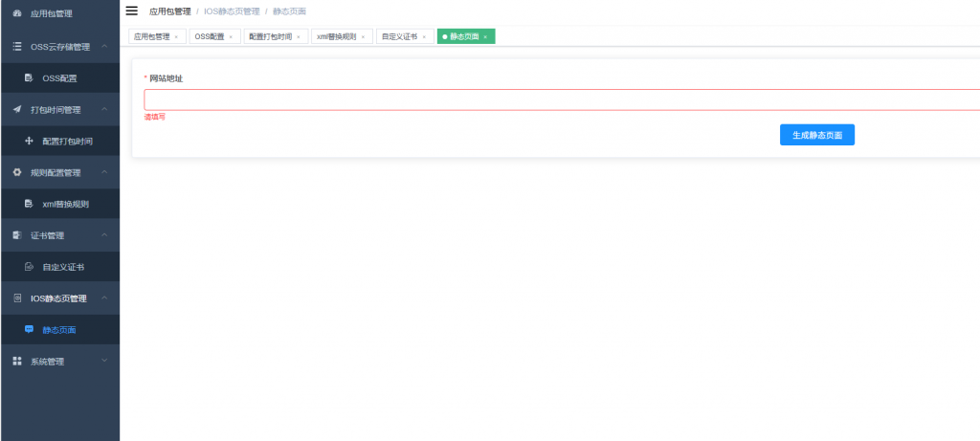
Task: Click the chat bubble icon beside 静态页面
Action: pos(29,330)
